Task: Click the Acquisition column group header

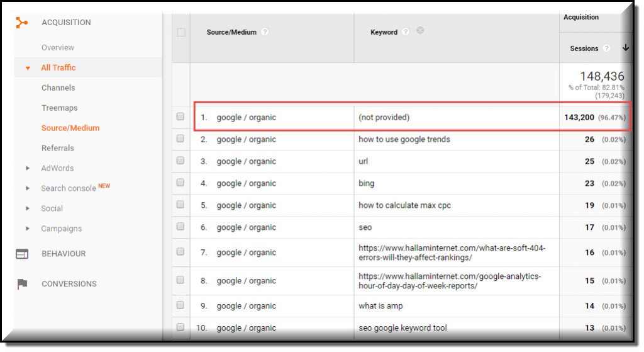Action: click(580, 17)
